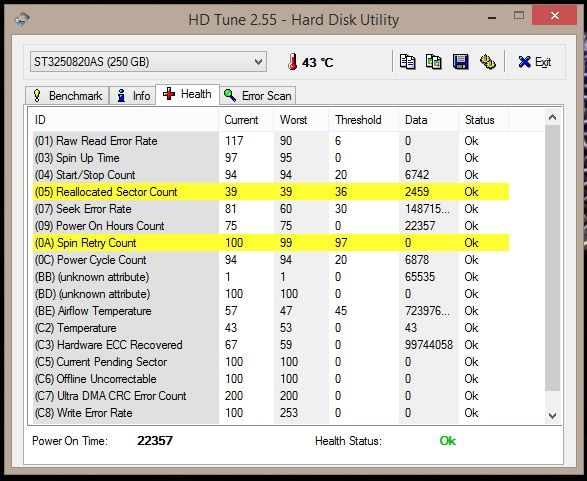587x481 pixels.
Task: Close the HD Tune window
Action: tap(555, 16)
